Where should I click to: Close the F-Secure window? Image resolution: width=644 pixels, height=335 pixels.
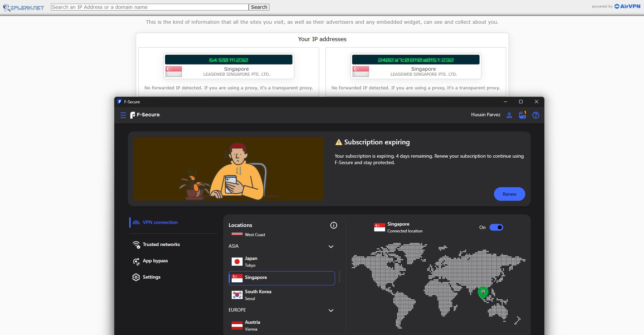[x=536, y=102]
